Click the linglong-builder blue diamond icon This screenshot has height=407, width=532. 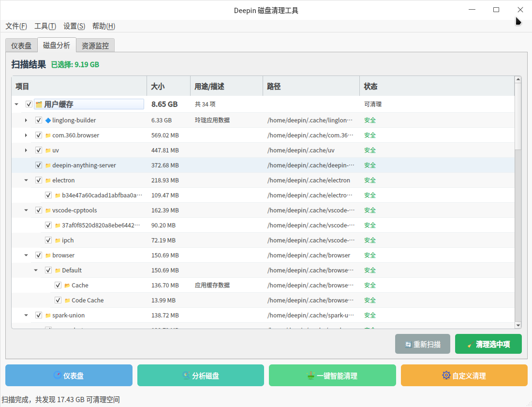click(x=48, y=121)
